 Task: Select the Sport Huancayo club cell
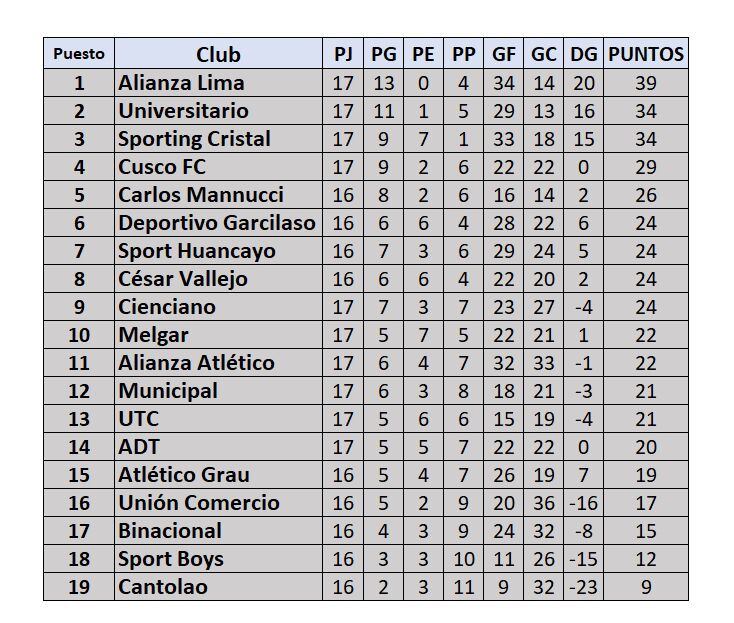coord(196,250)
